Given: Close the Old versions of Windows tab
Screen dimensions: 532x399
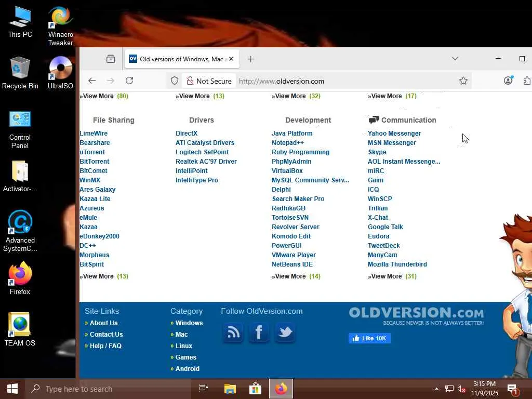Looking at the screenshot, I should (231, 59).
